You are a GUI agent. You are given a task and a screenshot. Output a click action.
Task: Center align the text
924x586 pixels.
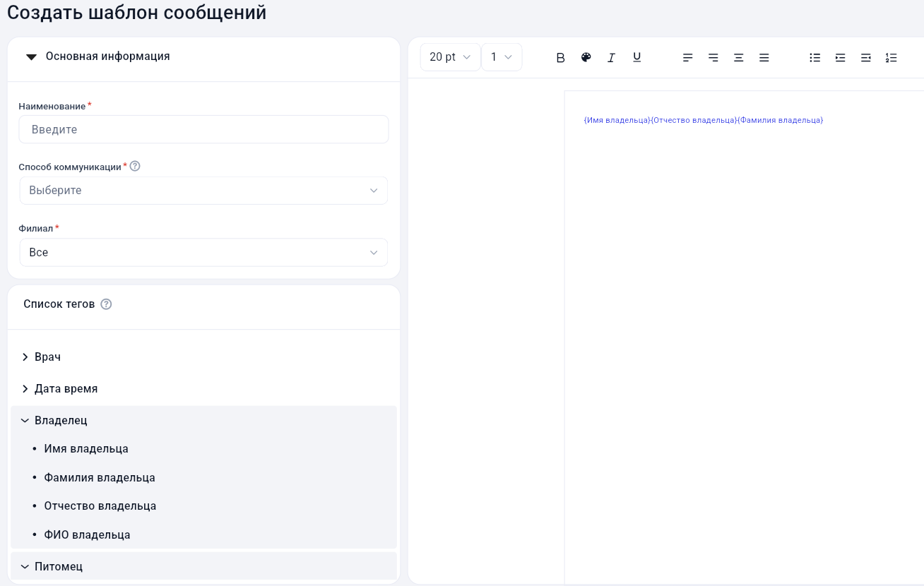[738, 58]
